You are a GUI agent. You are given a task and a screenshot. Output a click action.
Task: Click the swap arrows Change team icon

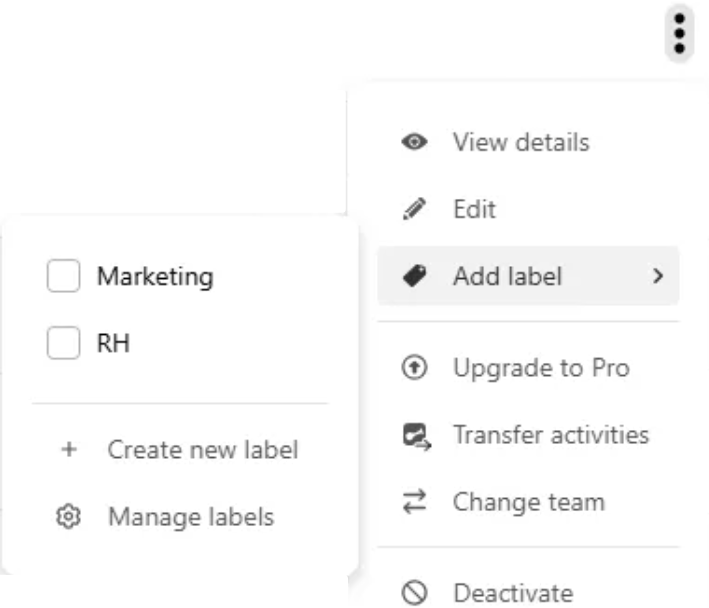(x=414, y=502)
